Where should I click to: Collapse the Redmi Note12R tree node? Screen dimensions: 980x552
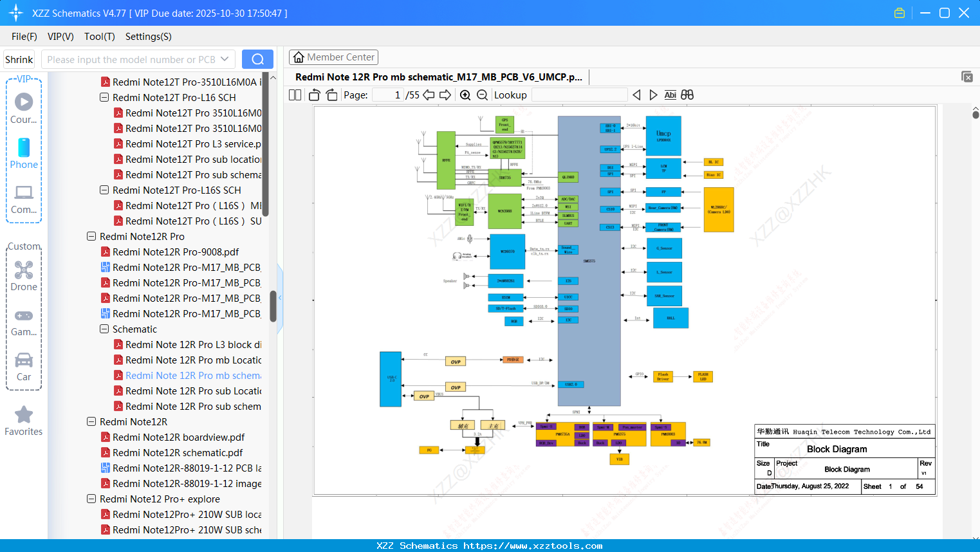click(x=91, y=422)
